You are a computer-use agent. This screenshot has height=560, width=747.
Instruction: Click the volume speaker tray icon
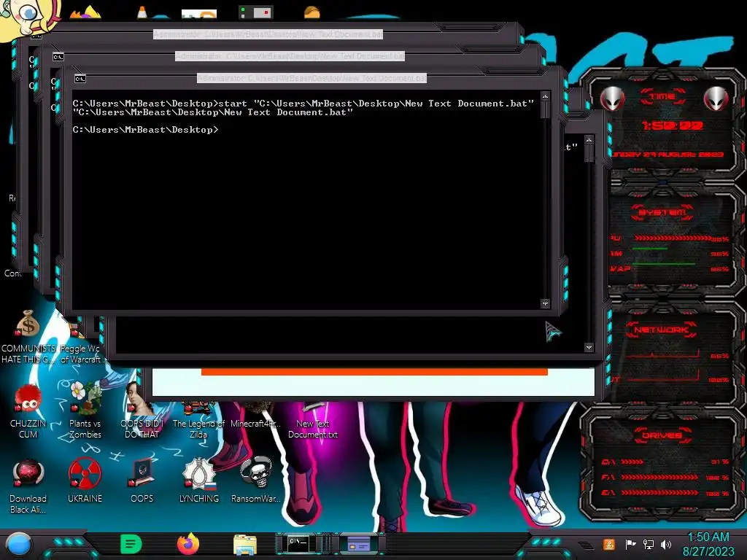click(666, 544)
